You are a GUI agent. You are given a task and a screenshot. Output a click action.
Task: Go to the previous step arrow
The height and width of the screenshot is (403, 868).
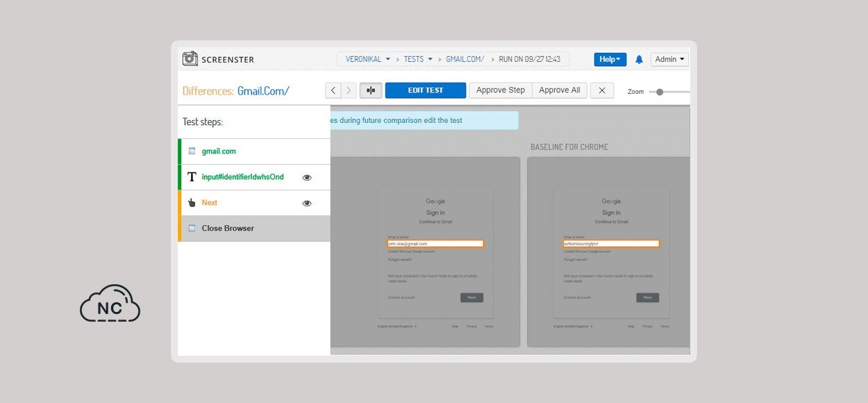click(333, 90)
